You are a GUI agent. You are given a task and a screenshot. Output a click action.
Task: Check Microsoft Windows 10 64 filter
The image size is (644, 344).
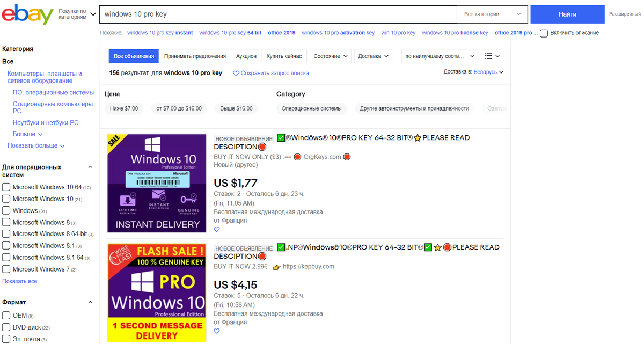(6, 187)
